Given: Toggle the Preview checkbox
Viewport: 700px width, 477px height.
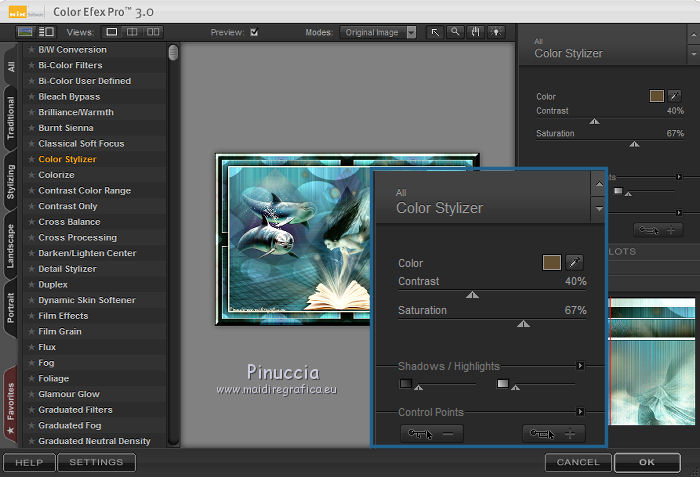Looking at the screenshot, I should click(x=254, y=32).
